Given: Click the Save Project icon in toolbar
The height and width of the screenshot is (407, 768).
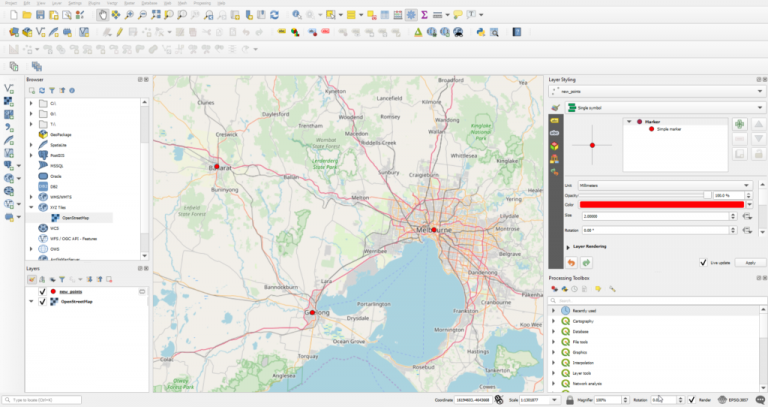Looking at the screenshot, I should [x=42, y=16].
